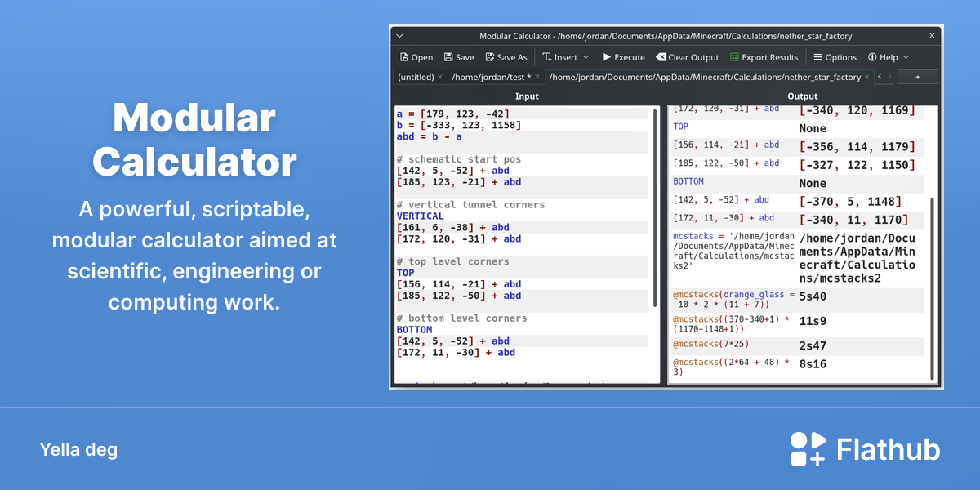Click the VERTICAL keyword in the Input pane
Image resolution: width=980 pixels, height=490 pixels.
(x=421, y=216)
